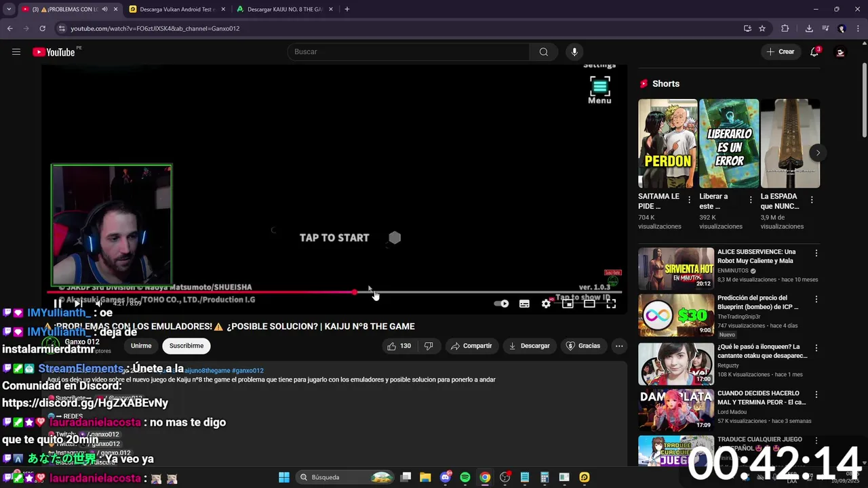
Task: Open options for 'ALICE SUBSERVIENCE' video
Action: tap(816, 253)
